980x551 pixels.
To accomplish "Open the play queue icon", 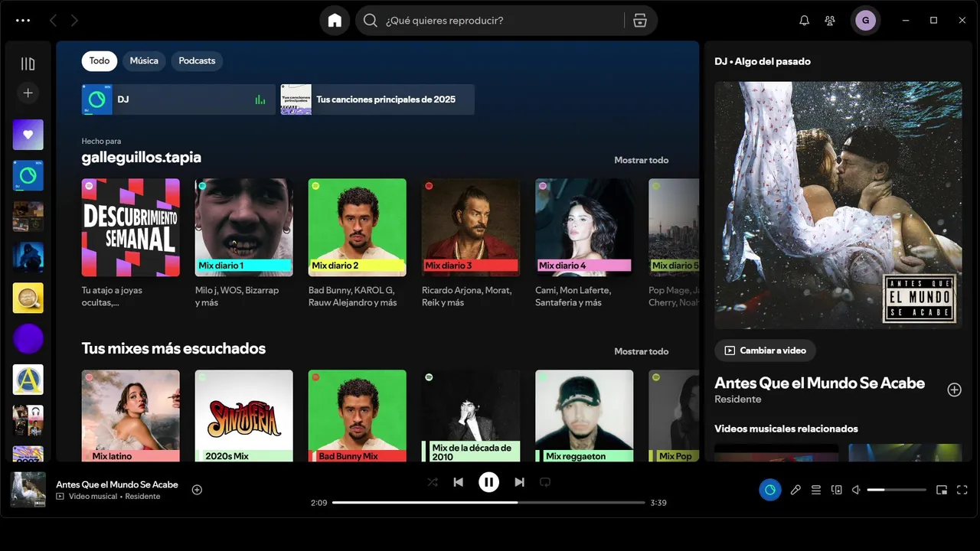I will pos(816,490).
